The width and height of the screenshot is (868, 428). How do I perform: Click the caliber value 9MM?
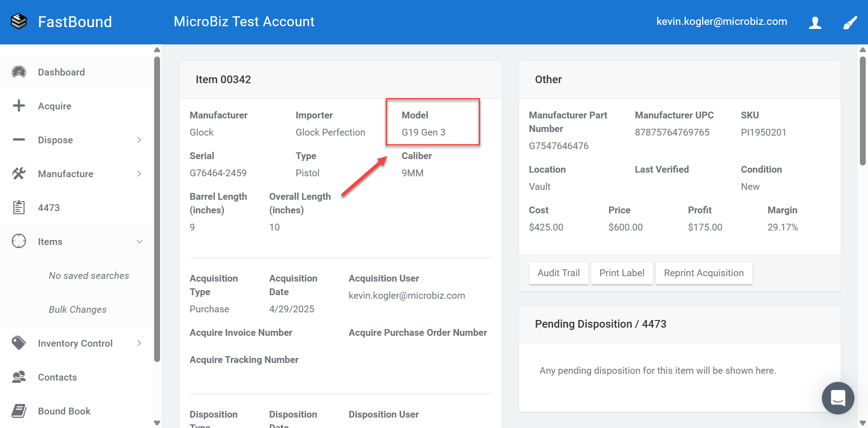click(x=412, y=173)
